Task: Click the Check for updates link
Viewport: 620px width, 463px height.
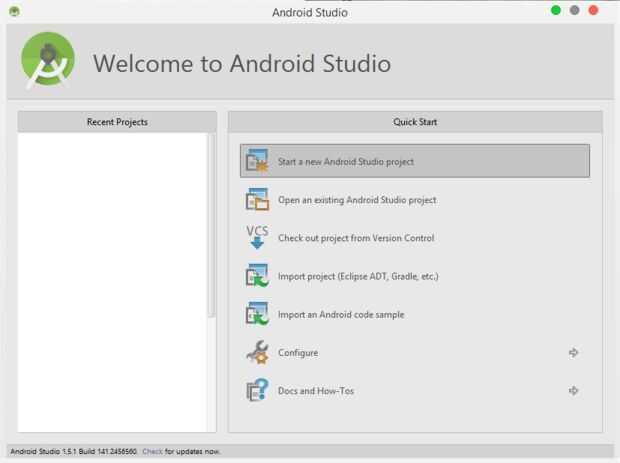Action: pyautogui.click(x=152, y=451)
